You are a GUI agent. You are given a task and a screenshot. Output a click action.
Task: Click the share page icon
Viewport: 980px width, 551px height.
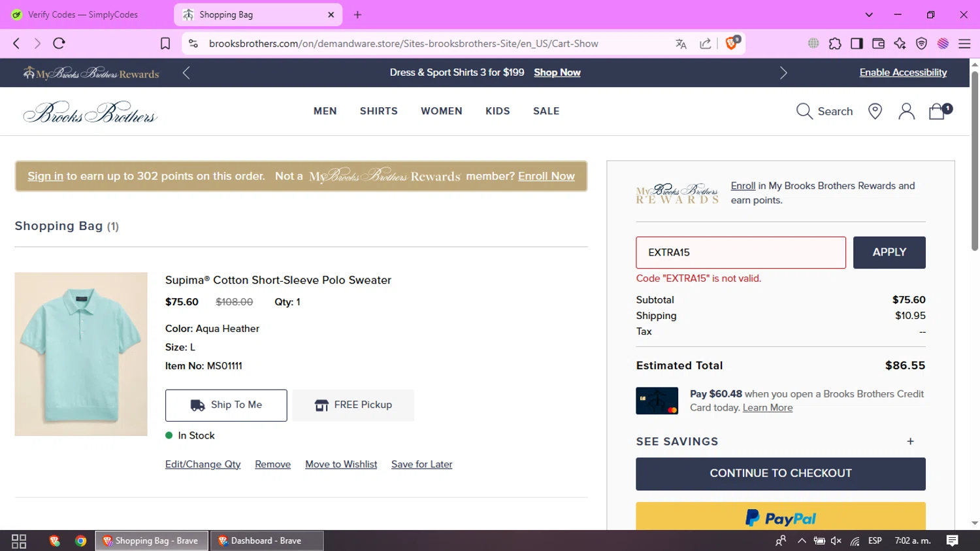705,44
